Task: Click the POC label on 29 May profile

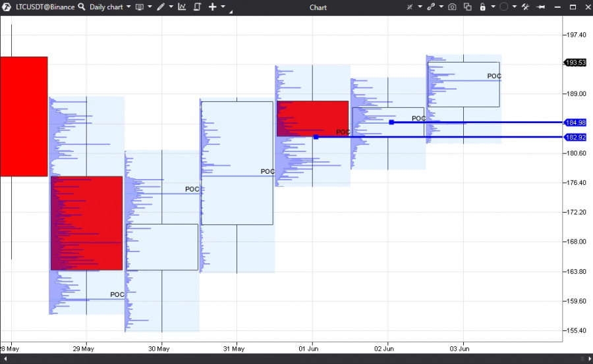Action: pyautogui.click(x=117, y=294)
